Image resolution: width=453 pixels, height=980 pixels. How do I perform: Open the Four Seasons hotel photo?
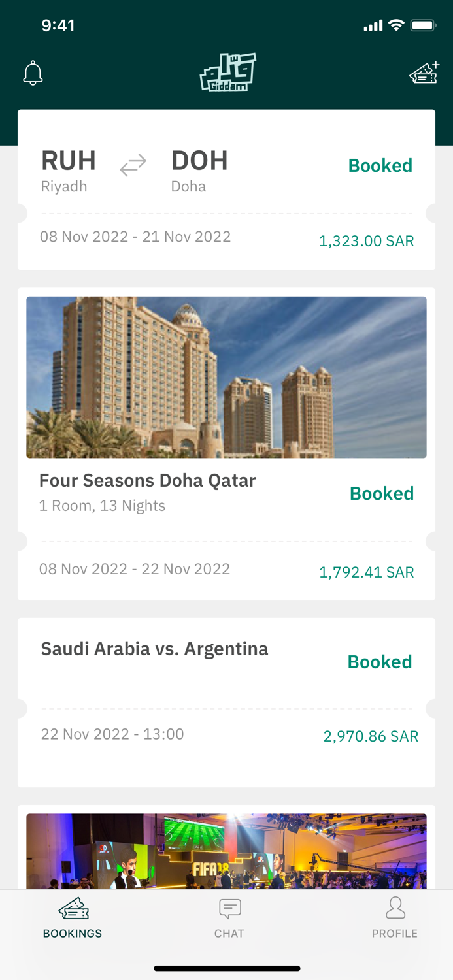coord(226,377)
